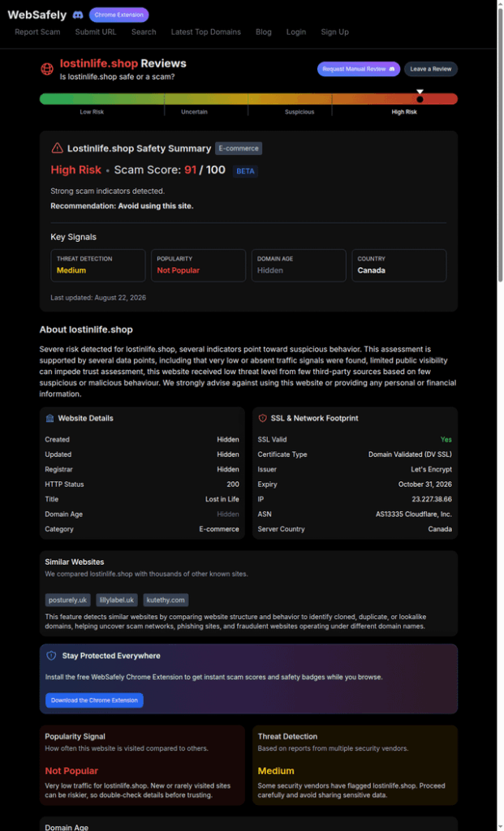The height and width of the screenshot is (831, 504).
Task: Open the Blog link
Action: pyautogui.click(x=264, y=32)
